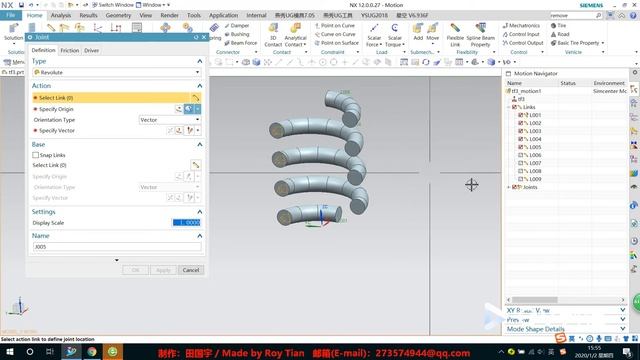Check link L007 checkbox
640x360 pixels.
pyautogui.click(x=521, y=163)
